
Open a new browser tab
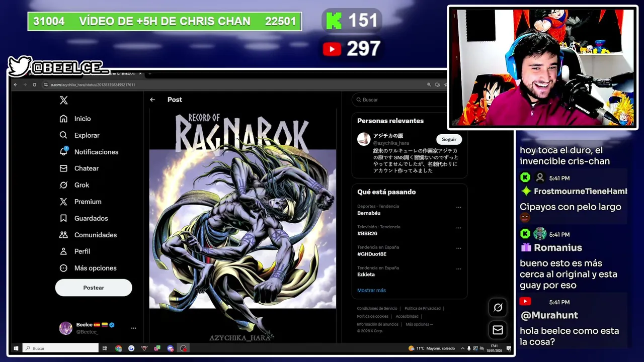(x=149, y=74)
